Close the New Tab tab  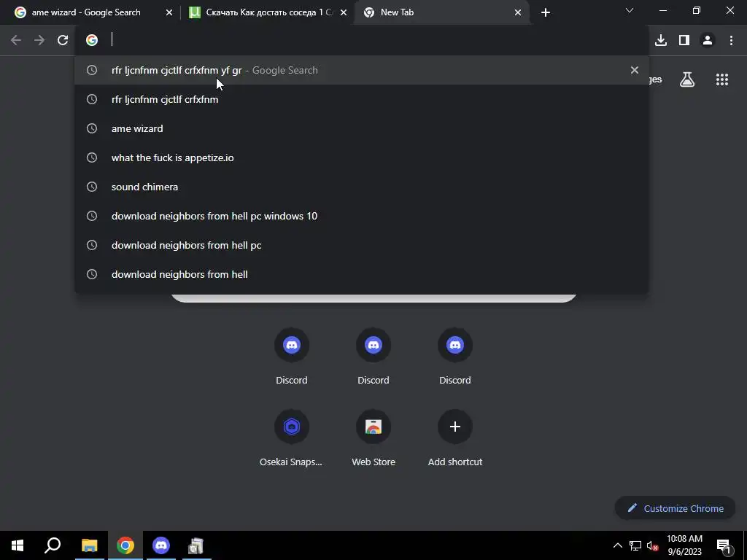click(x=518, y=13)
